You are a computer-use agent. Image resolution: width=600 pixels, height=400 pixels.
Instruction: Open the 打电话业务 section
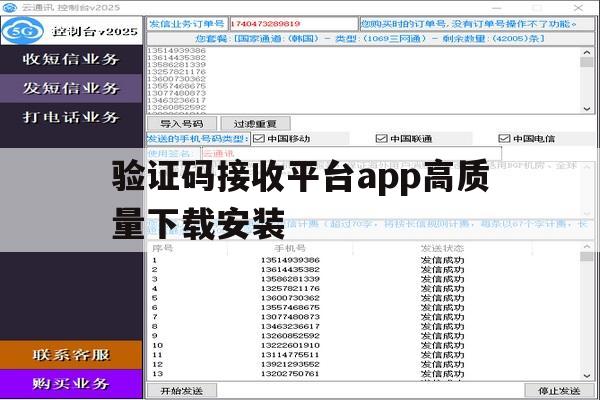pos(71,117)
